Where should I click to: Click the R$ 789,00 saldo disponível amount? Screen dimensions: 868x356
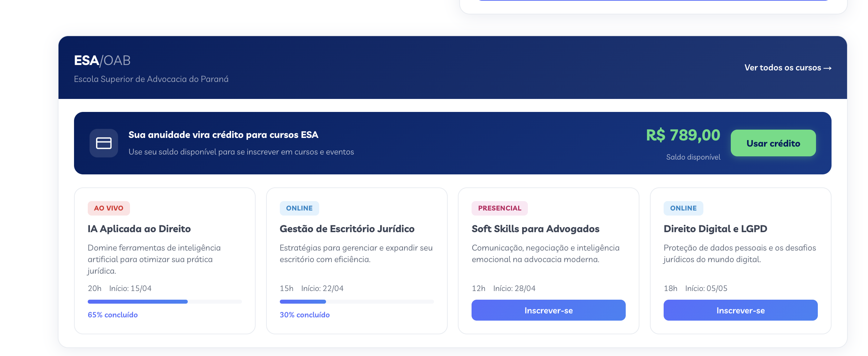(x=683, y=135)
